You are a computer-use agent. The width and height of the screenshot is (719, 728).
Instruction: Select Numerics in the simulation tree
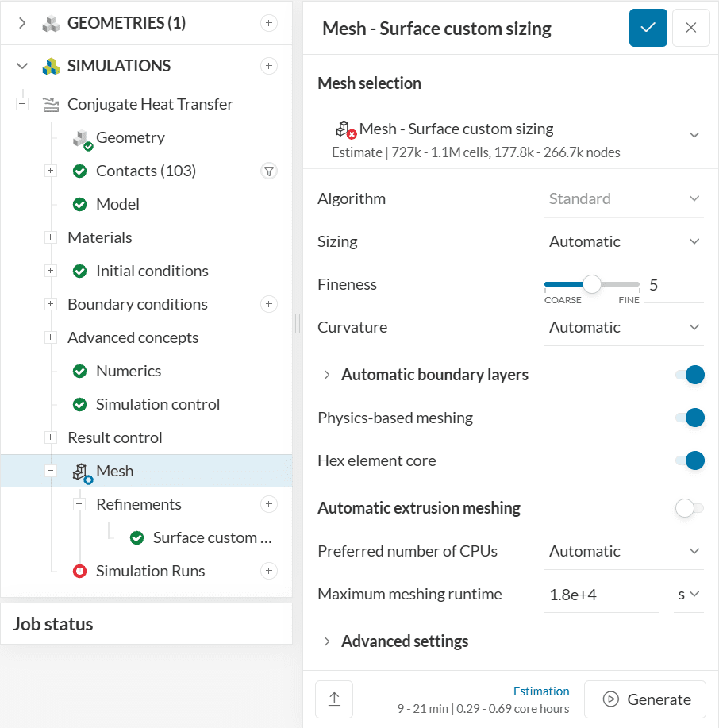pos(128,371)
